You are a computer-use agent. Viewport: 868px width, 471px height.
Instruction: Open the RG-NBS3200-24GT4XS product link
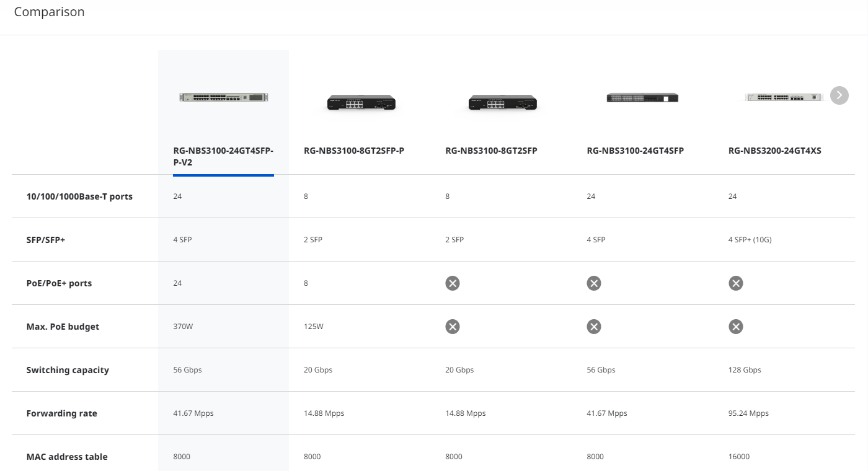pos(775,151)
